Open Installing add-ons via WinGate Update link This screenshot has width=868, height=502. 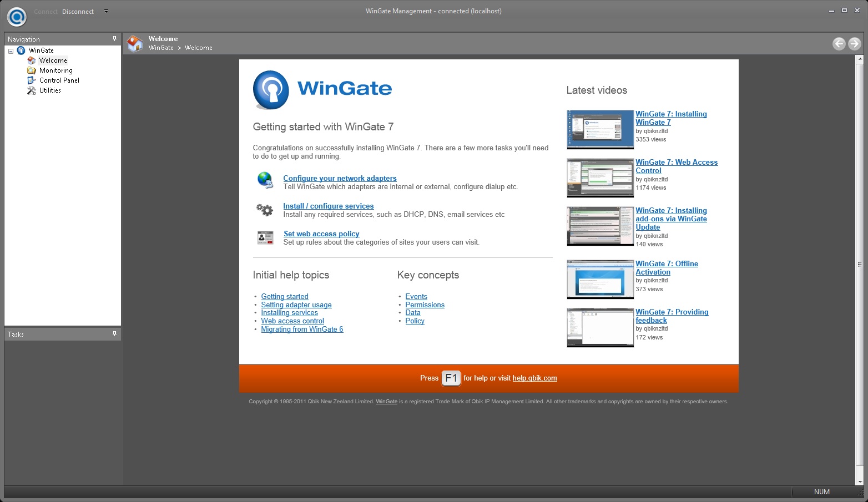click(x=671, y=219)
